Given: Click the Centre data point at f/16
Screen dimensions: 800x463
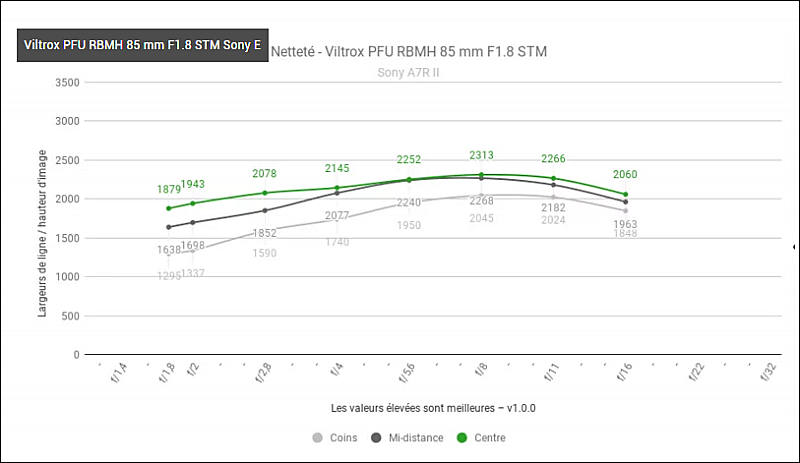Looking at the screenshot, I should (626, 194).
